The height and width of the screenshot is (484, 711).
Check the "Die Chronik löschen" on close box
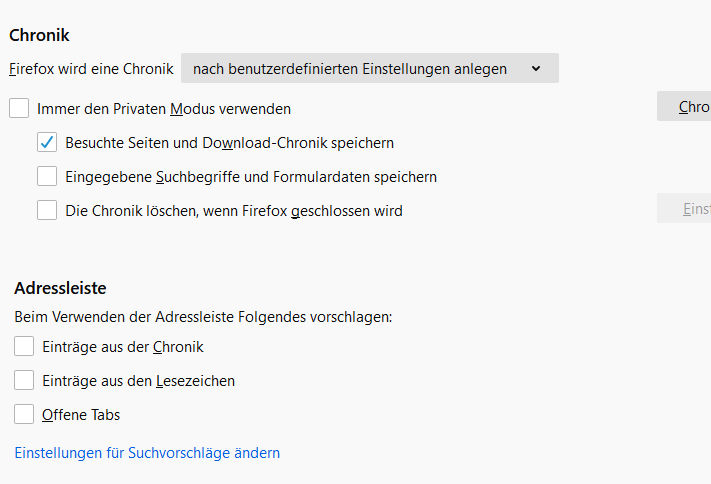47,210
